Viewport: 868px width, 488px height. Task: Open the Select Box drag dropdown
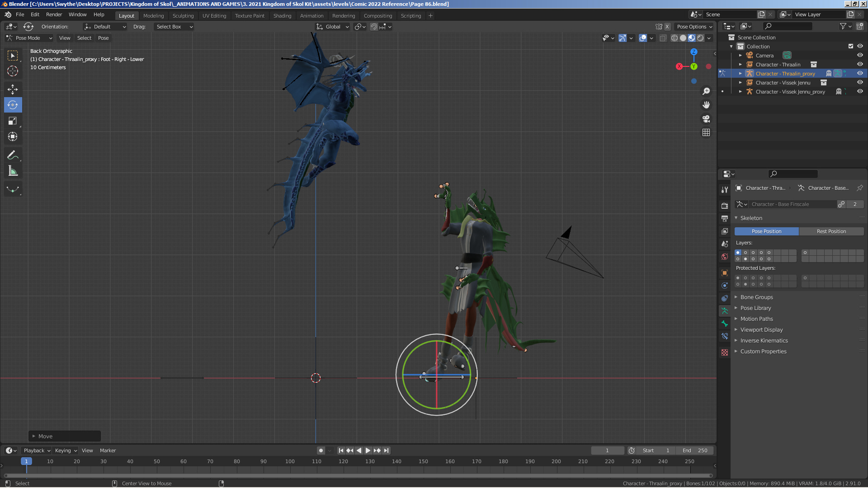click(174, 27)
